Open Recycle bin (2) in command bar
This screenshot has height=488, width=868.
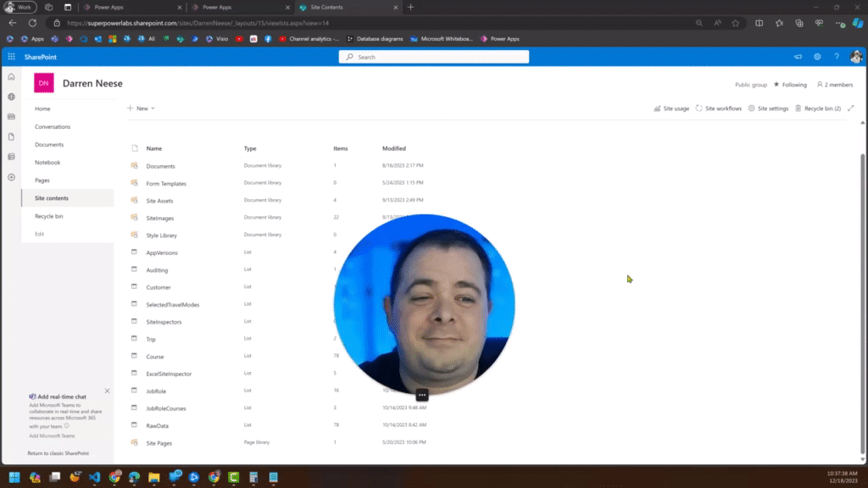coord(818,108)
